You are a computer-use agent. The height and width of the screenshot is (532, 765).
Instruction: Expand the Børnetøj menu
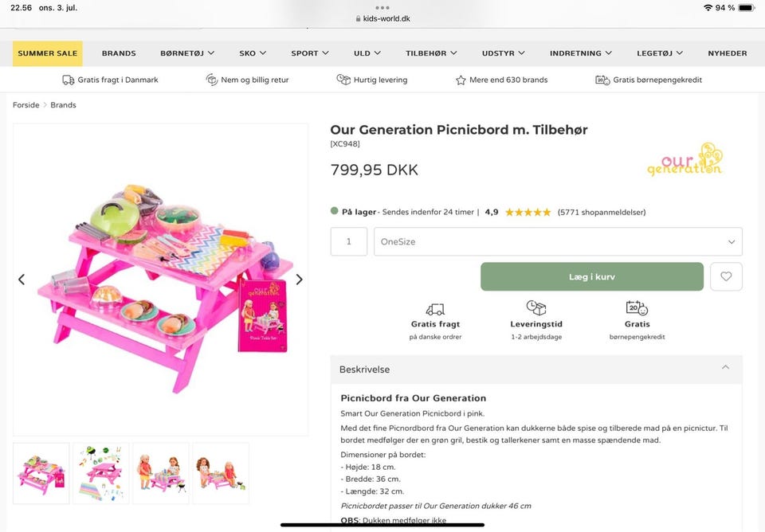[187, 53]
